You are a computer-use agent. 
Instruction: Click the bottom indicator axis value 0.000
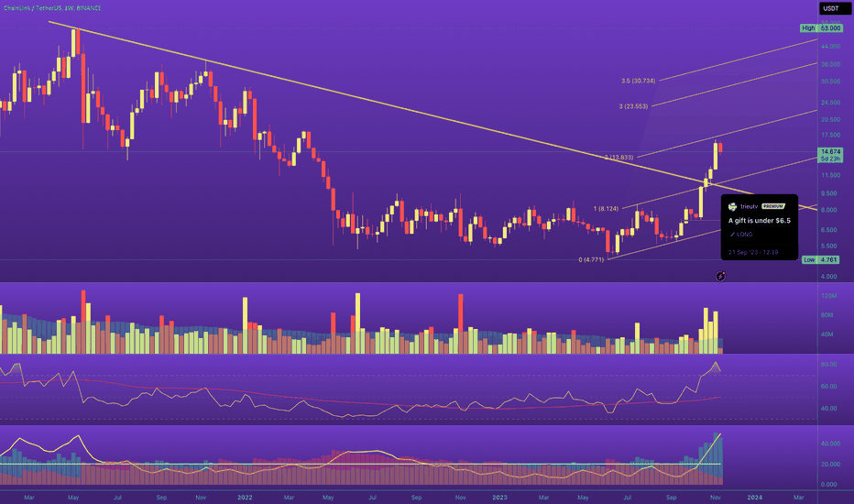[x=829, y=485]
